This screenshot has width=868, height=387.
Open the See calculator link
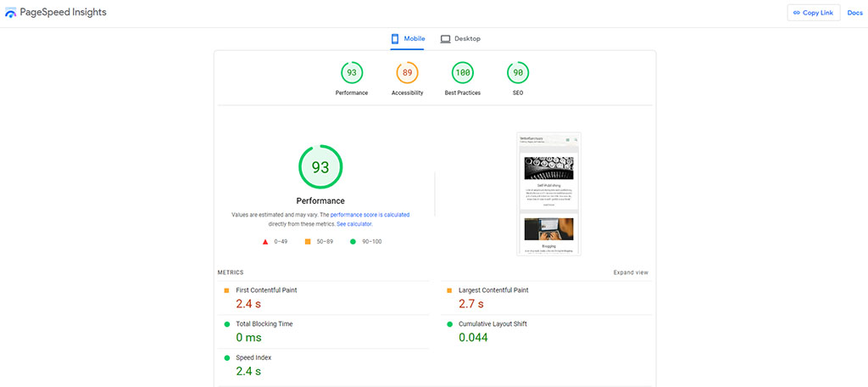(x=354, y=224)
